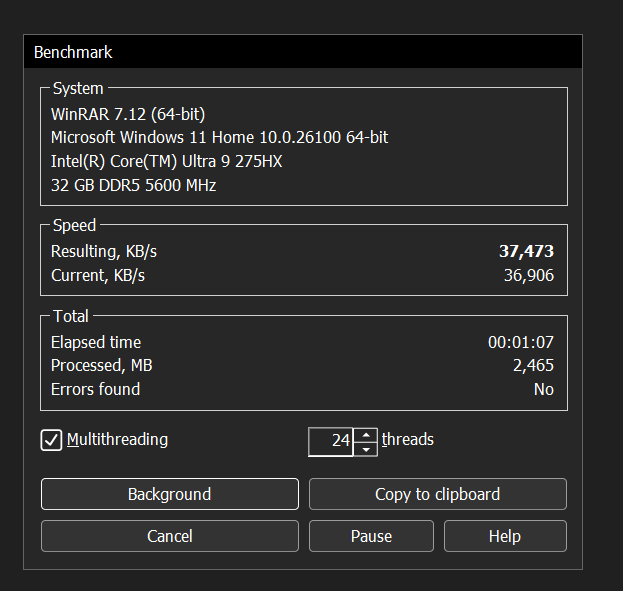The width and height of the screenshot is (623, 591).
Task: Decrease thread count with down arrow
Action: pos(366,449)
